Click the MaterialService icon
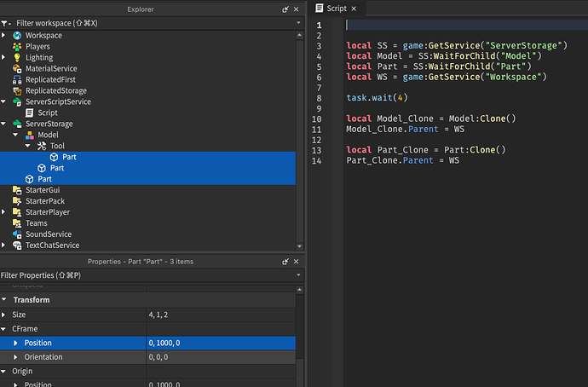 point(17,69)
